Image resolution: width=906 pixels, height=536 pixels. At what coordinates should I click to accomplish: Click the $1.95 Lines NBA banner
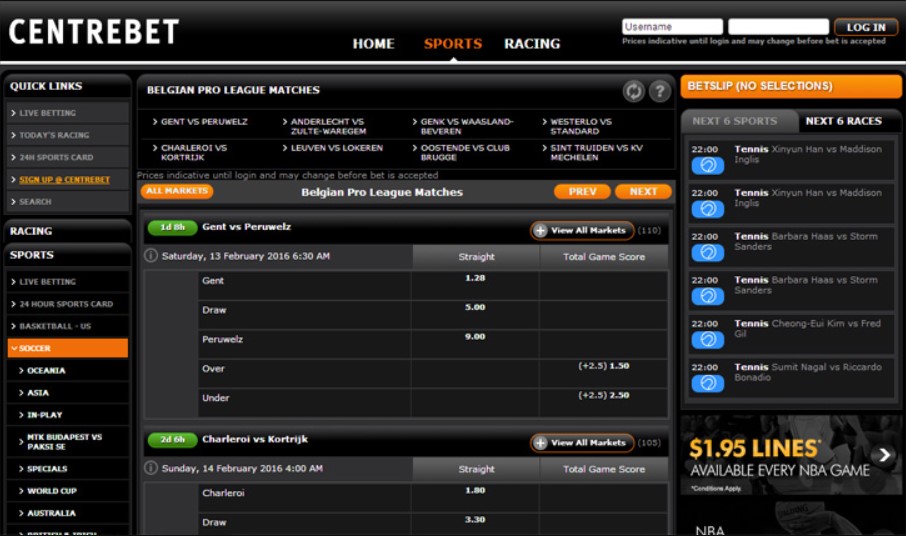click(790, 455)
